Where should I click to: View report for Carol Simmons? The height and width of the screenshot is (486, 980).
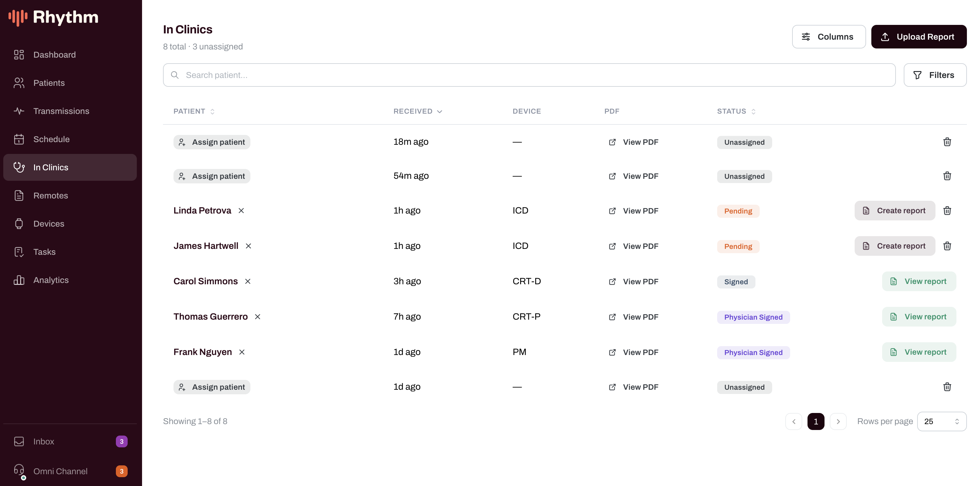point(919,281)
